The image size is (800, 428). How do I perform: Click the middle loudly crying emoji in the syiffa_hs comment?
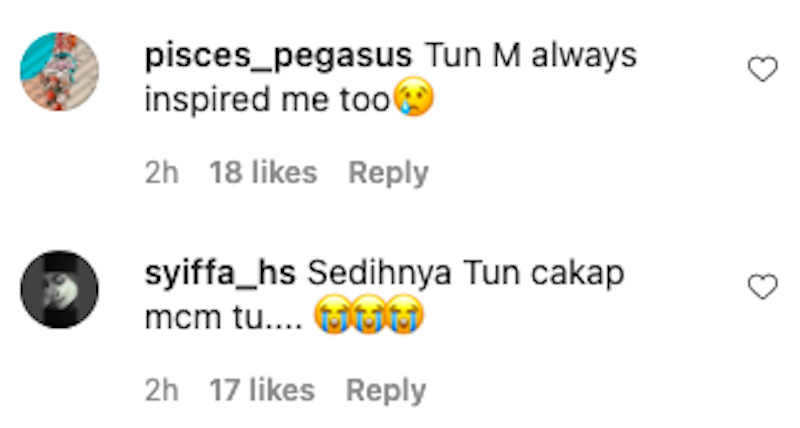(368, 318)
